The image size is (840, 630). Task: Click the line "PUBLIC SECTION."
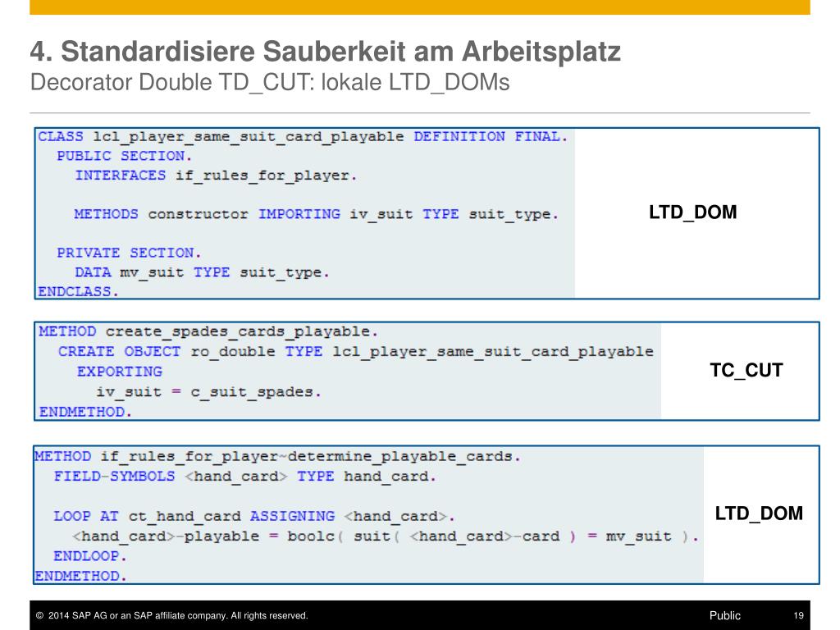pos(125,156)
